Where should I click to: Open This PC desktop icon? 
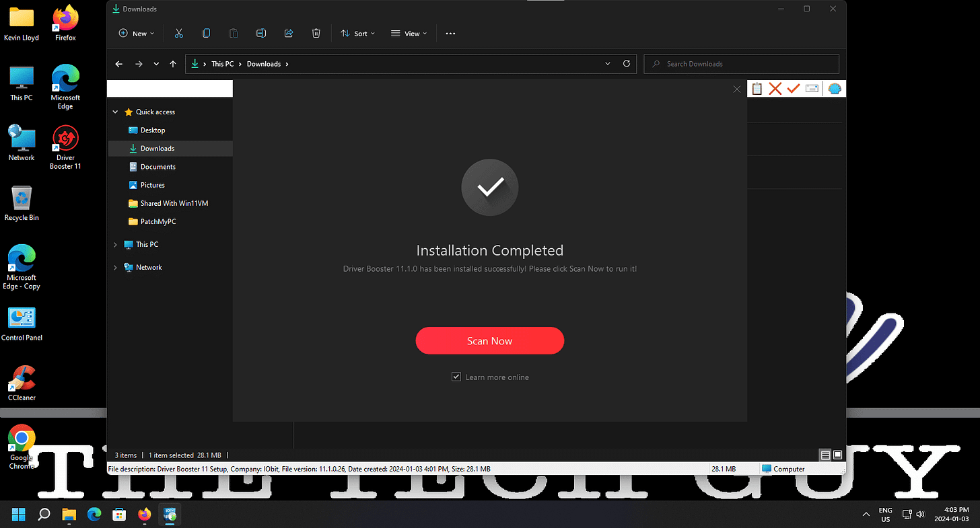tap(22, 83)
